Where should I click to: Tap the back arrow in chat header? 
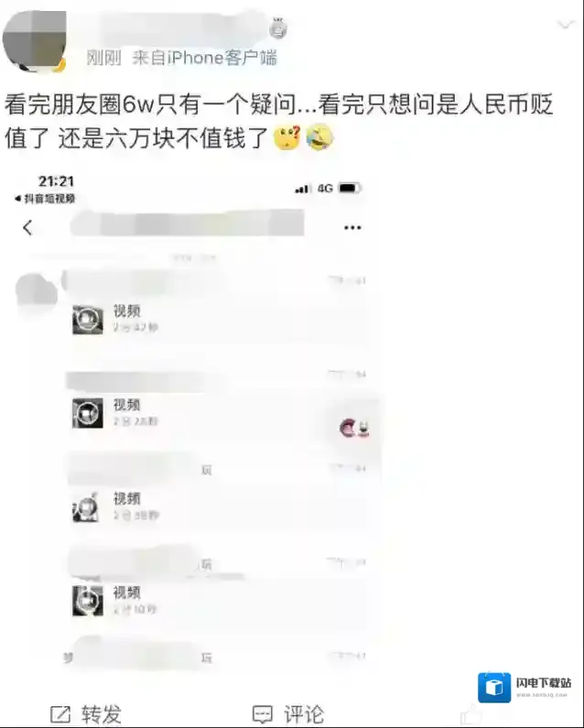27,227
